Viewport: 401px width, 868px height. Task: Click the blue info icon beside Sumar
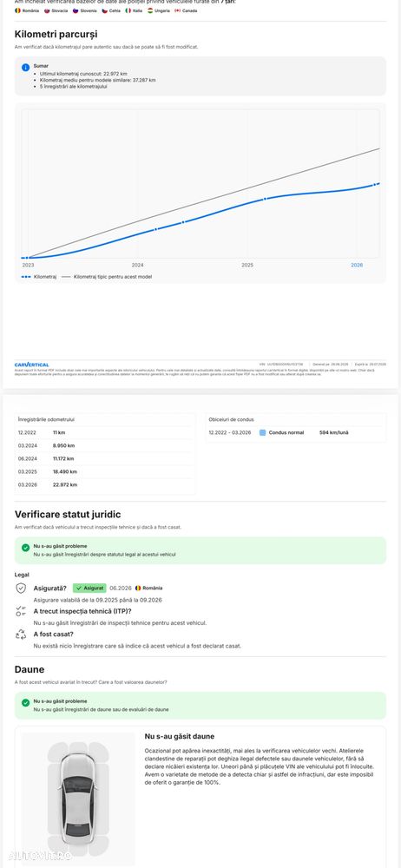pos(25,68)
